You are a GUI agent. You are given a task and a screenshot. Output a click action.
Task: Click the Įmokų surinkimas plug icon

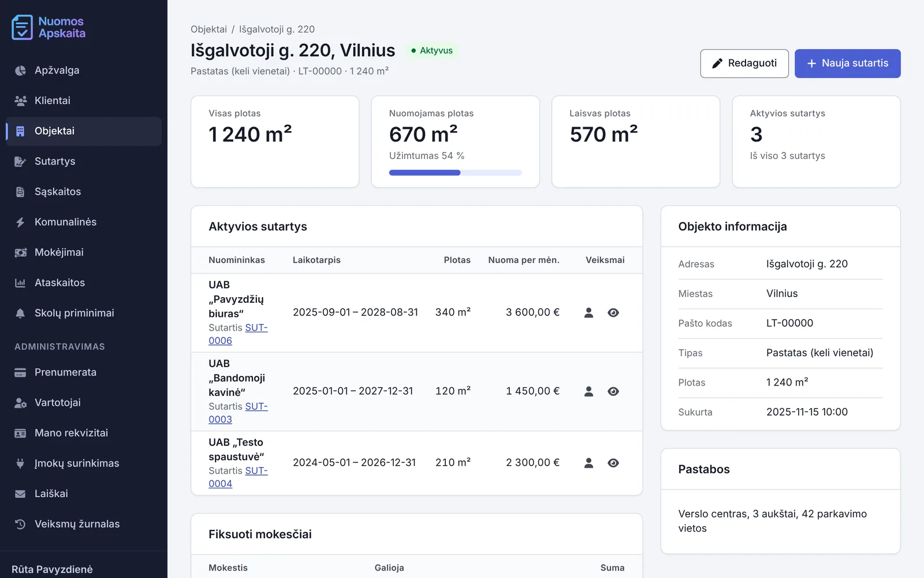tap(20, 464)
